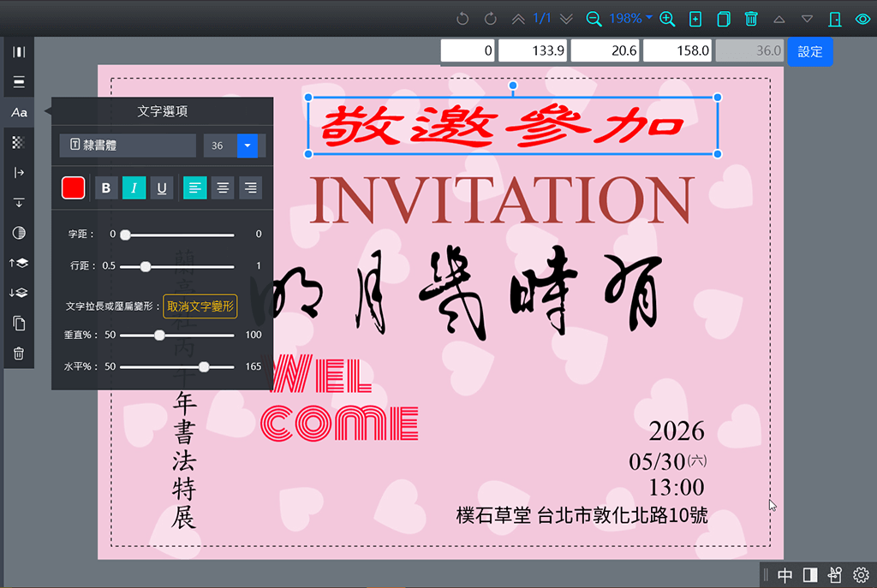Click the move down triangle icon
The width and height of the screenshot is (877, 588).
[807, 19]
